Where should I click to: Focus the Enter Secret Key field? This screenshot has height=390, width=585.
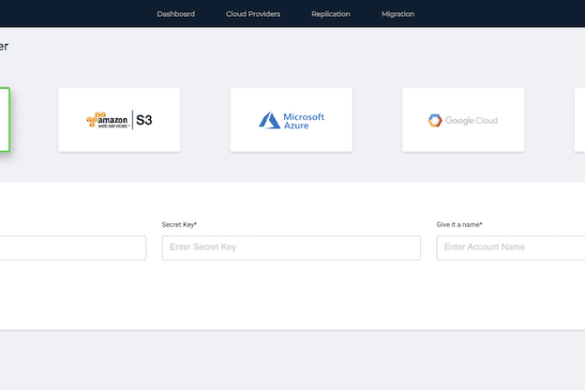291,247
